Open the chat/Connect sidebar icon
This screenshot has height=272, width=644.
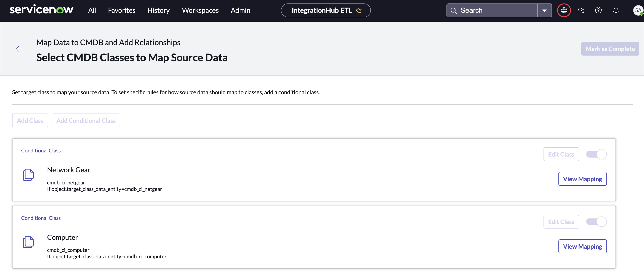point(581,10)
